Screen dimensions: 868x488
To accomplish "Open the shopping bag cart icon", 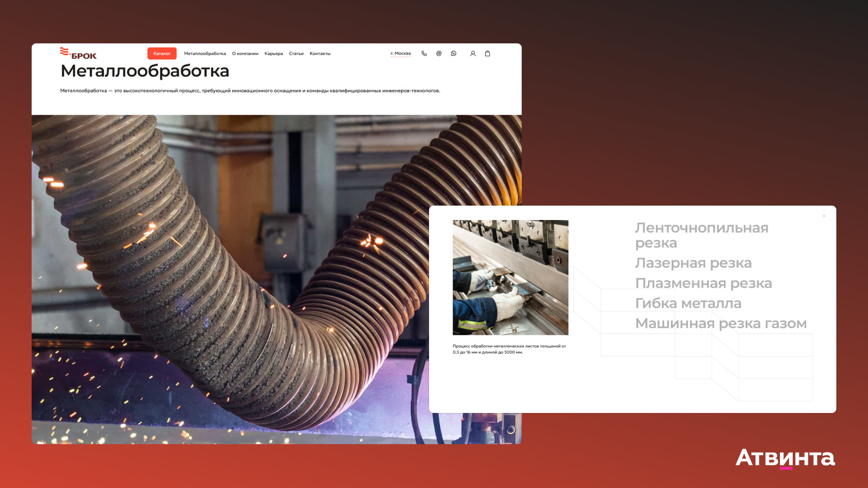I will [x=487, y=53].
